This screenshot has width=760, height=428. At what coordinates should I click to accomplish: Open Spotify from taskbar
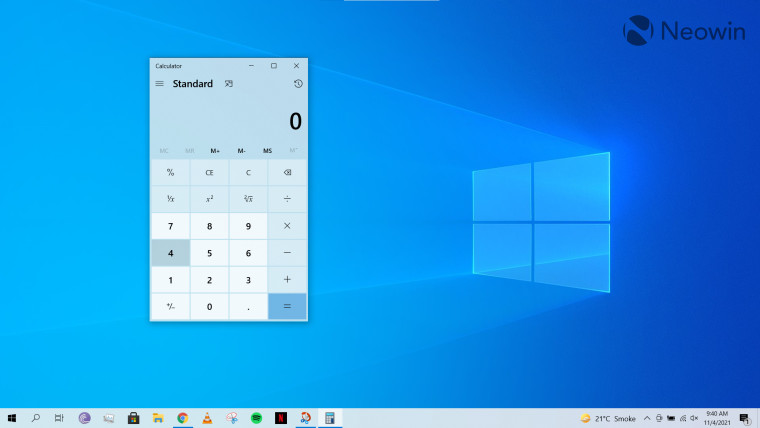(256, 418)
